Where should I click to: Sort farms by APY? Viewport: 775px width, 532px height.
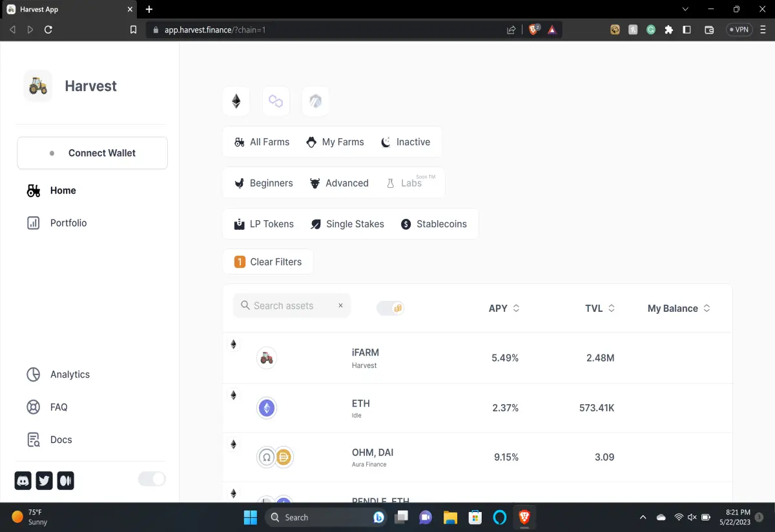click(504, 309)
